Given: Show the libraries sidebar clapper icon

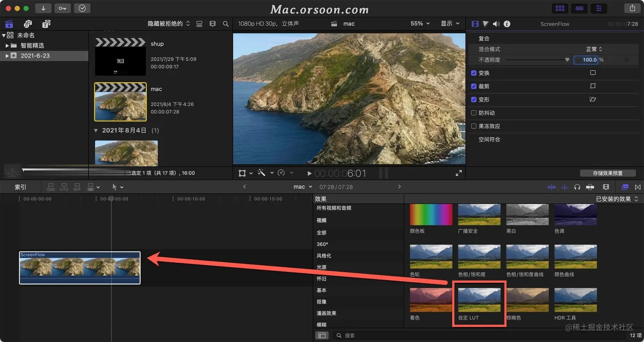Looking at the screenshot, I should click(9, 24).
